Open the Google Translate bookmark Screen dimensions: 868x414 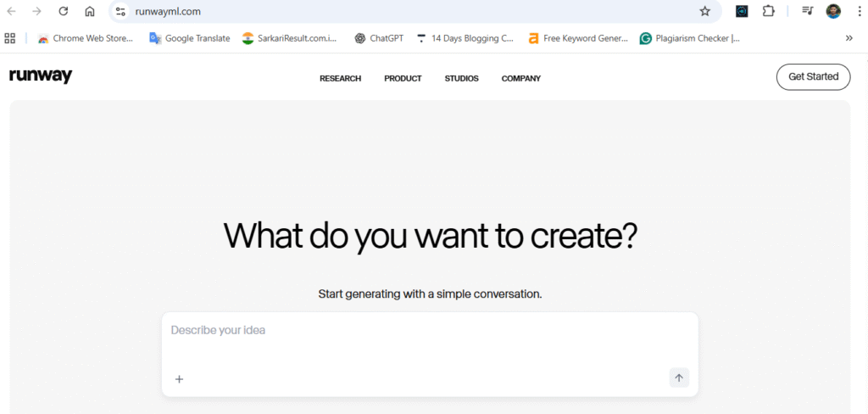click(190, 38)
